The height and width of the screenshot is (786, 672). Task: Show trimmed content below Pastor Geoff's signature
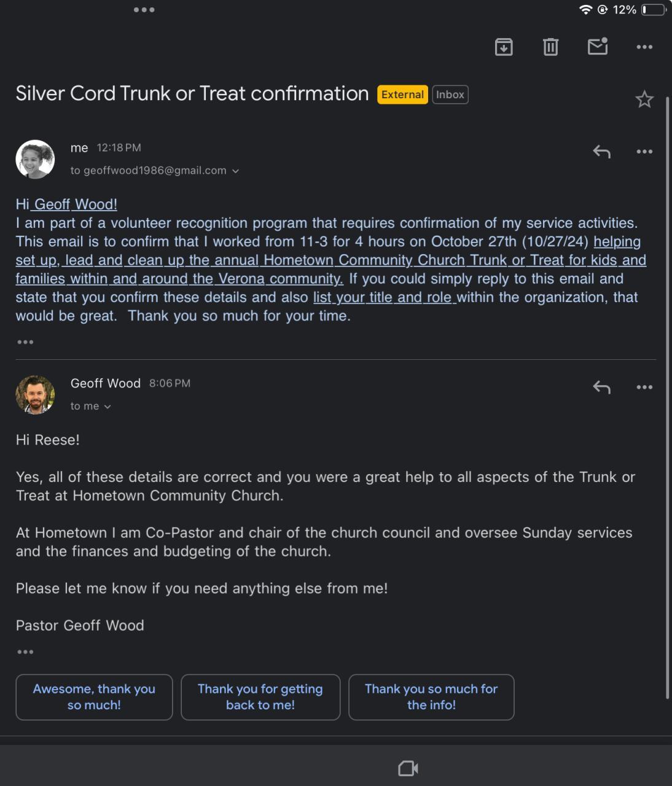tap(25, 652)
